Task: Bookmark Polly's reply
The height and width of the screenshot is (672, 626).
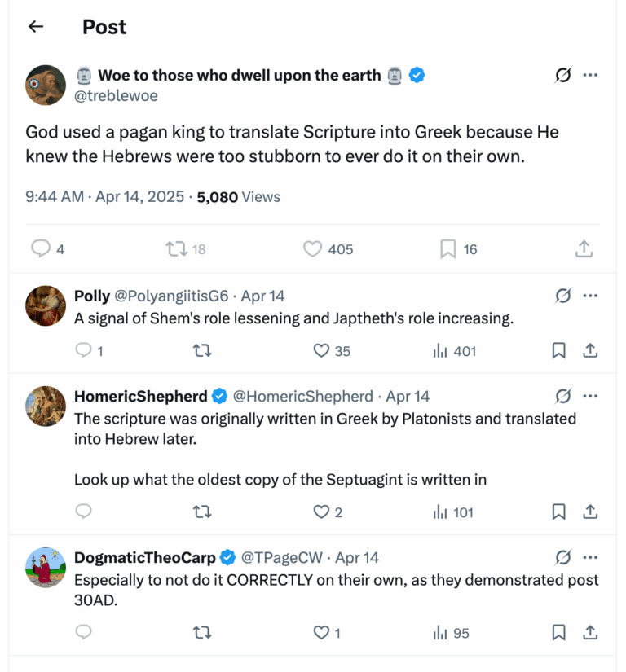Action: pos(558,350)
